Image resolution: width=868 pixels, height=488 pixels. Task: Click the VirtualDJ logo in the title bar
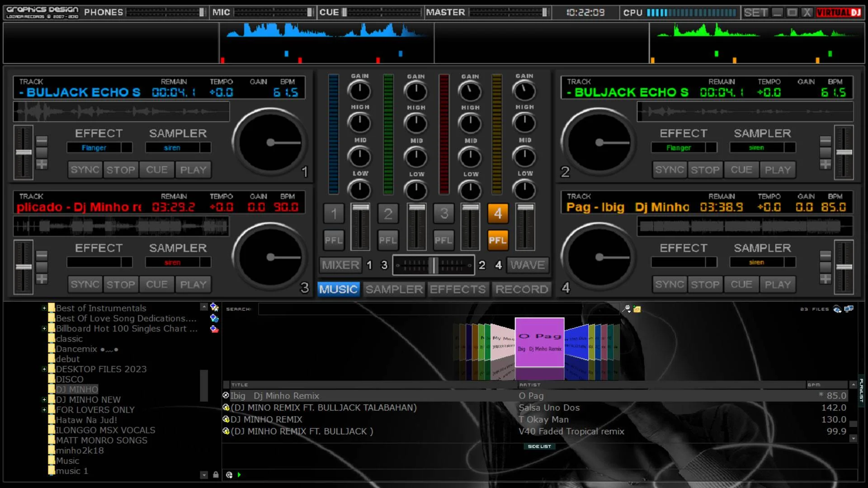point(839,13)
